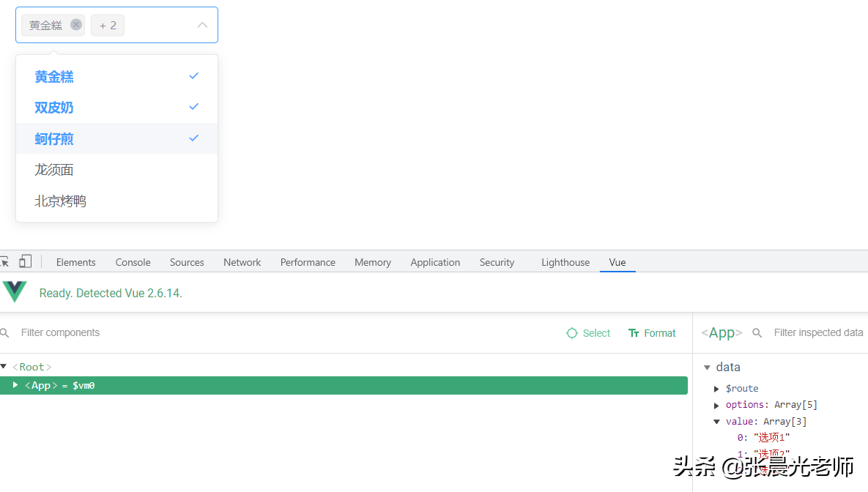Viewport: 868px width, 492px height.
Task: Open the Elements tab
Action: click(x=76, y=262)
